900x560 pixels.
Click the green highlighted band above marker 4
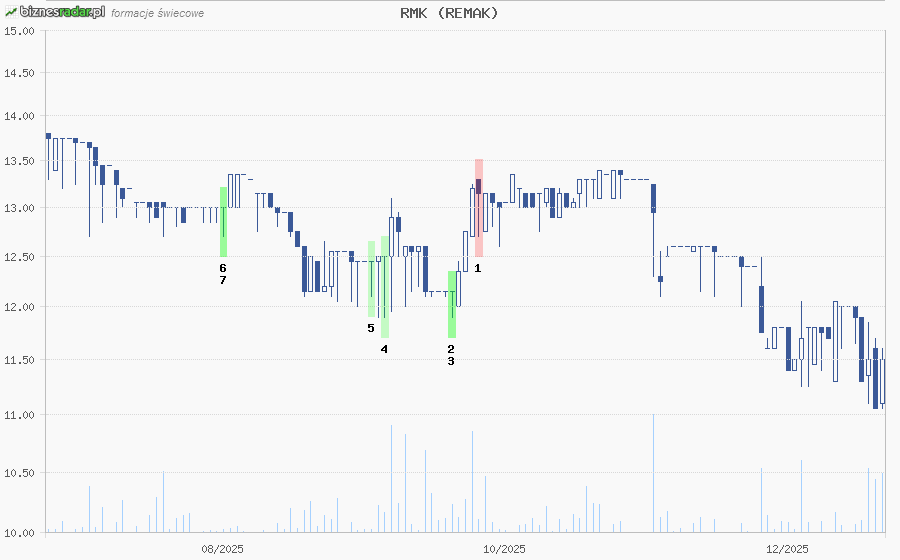pyautogui.click(x=385, y=286)
